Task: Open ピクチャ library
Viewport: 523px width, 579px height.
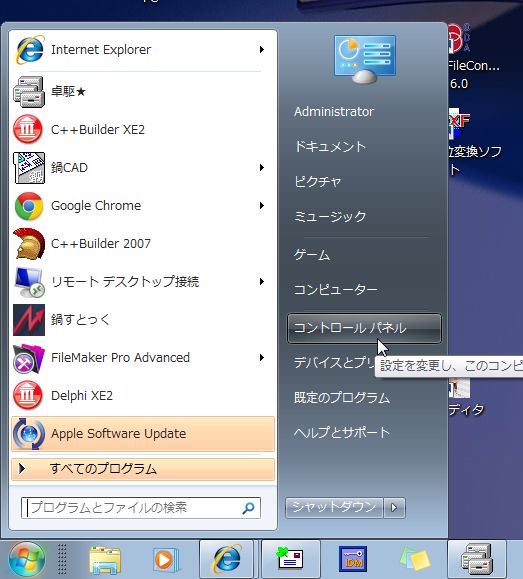Action: (318, 181)
